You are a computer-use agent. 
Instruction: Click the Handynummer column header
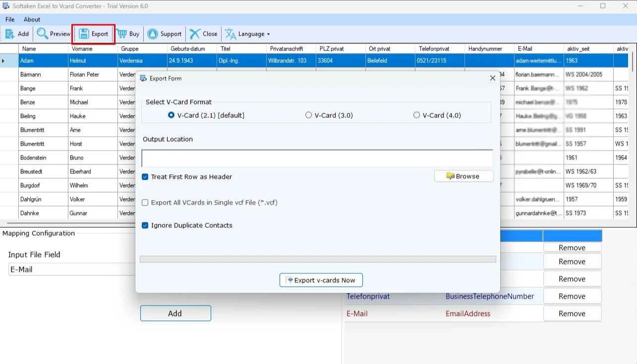click(489, 49)
